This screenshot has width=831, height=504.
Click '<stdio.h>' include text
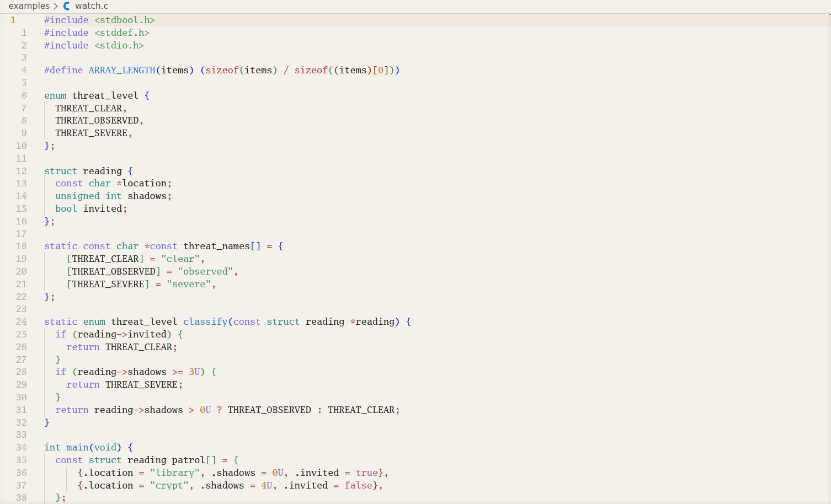click(119, 45)
